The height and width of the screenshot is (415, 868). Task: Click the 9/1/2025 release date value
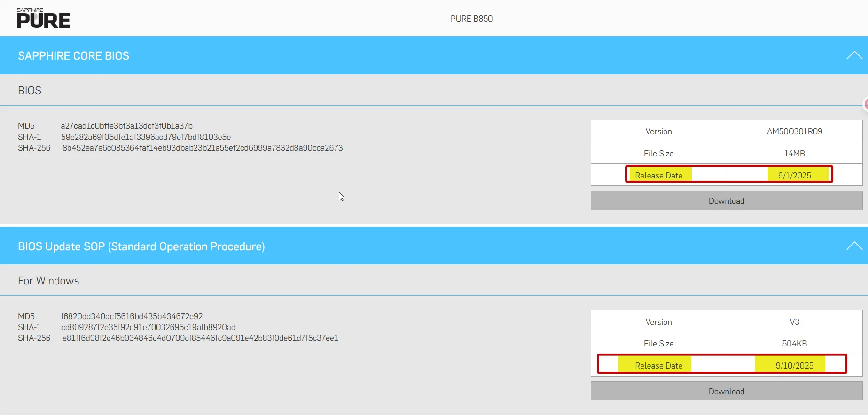(795, 176)
